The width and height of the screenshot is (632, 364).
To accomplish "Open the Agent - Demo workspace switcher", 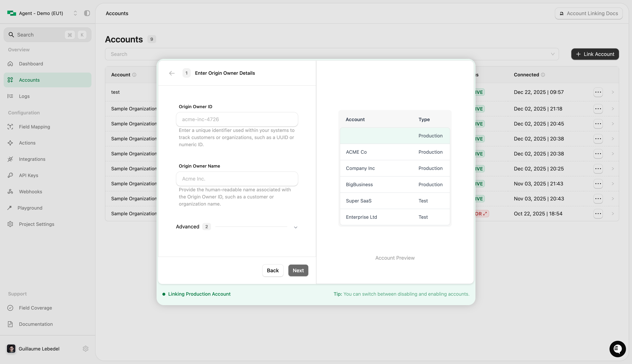I will coord(75,13).
